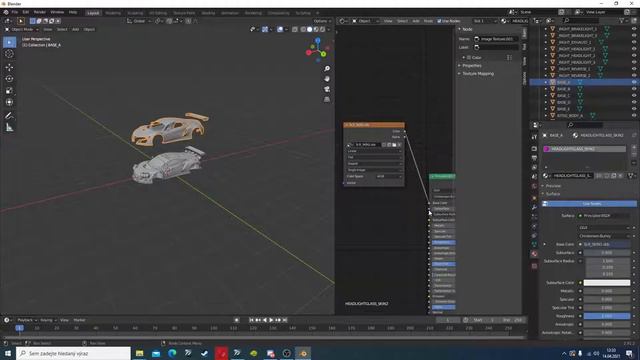640x360 pixels.
Task: Open Slot 1 dropdown in node editor
Action: [x=484, y=21]
